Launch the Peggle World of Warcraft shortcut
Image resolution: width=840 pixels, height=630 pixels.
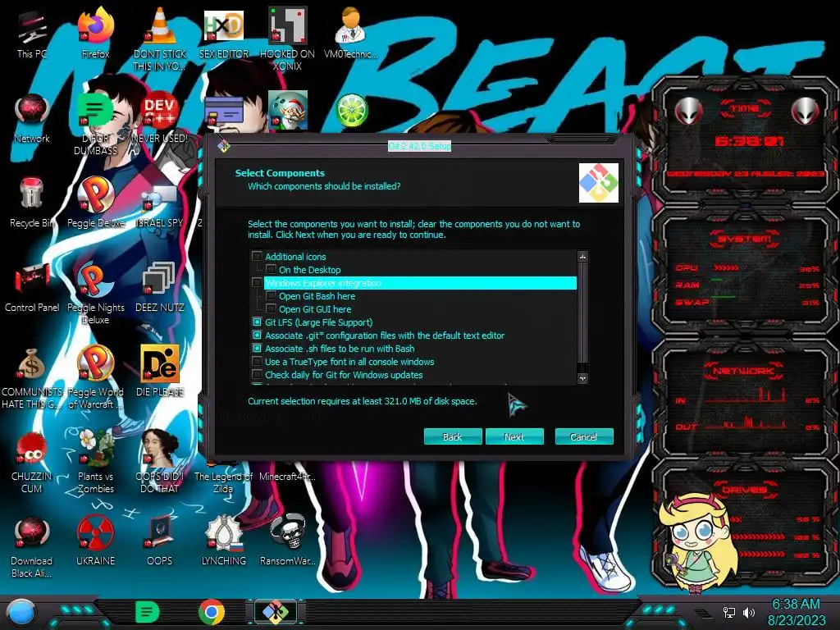pyautogui.click(x=95, y=377)
